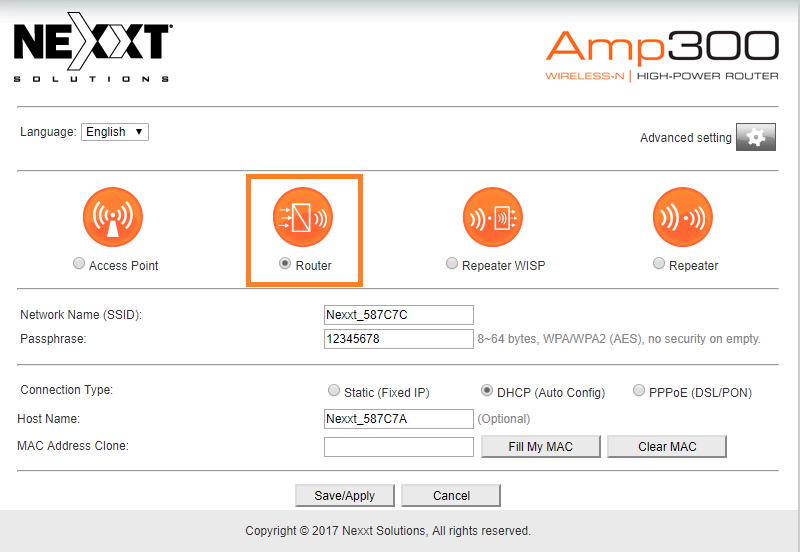Click the Repeater mode icon

coord(683,217)
